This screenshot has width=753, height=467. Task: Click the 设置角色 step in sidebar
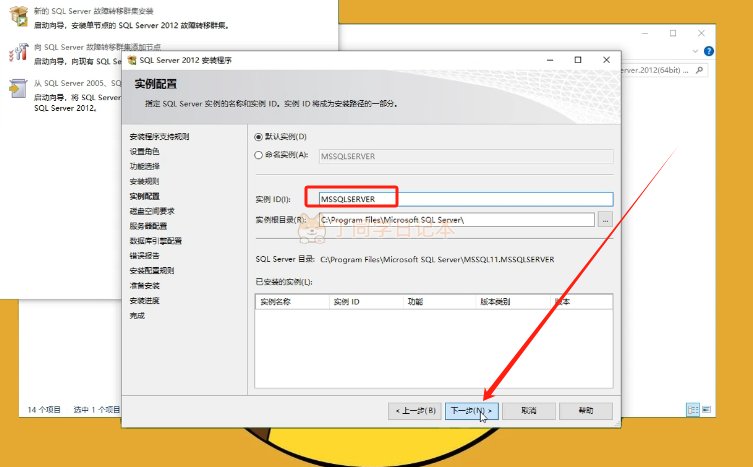[x=144, y=151]
